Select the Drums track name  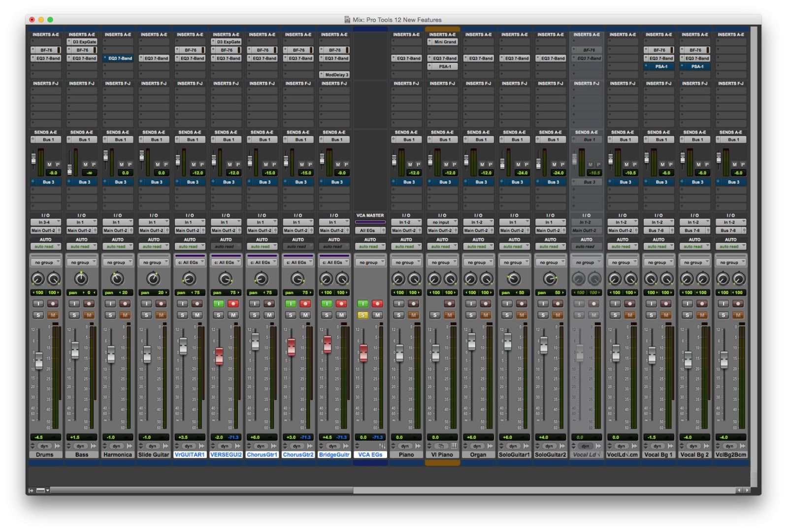(x=45, y=455)
